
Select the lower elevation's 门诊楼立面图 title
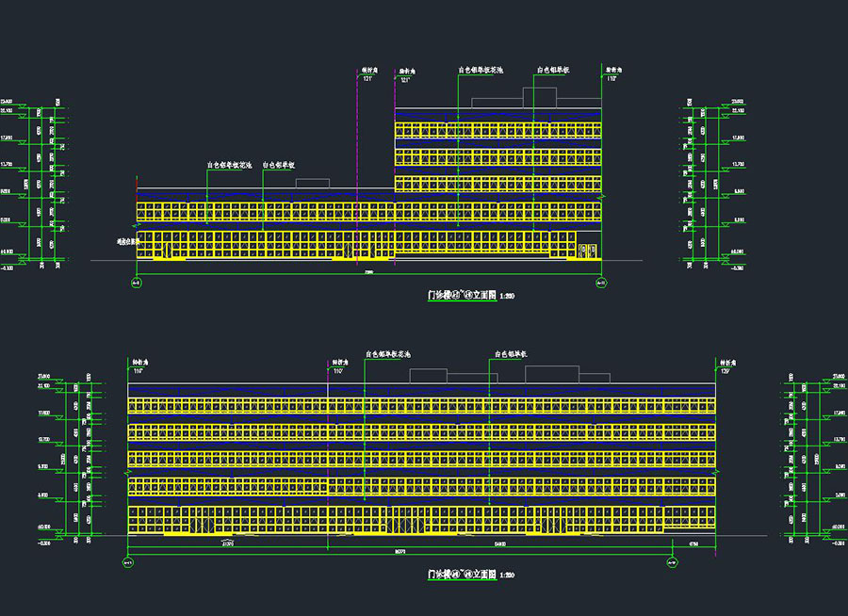tap(462, 575)
